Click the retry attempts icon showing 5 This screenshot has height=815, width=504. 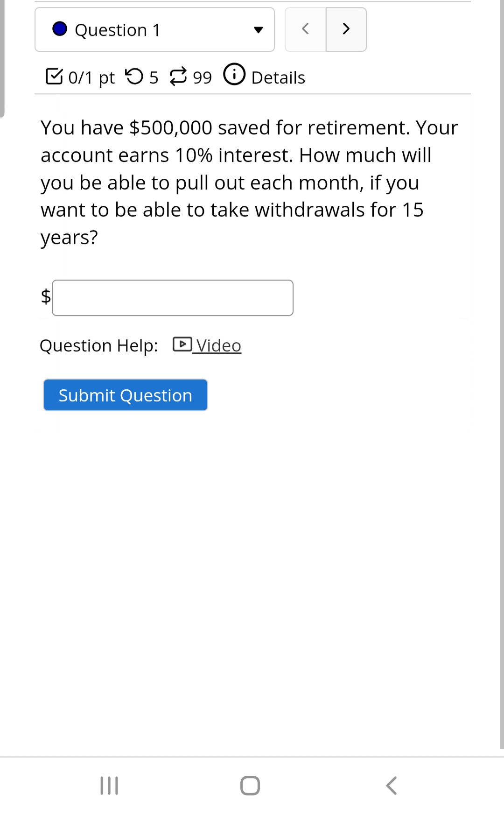[x=136, y=76]
